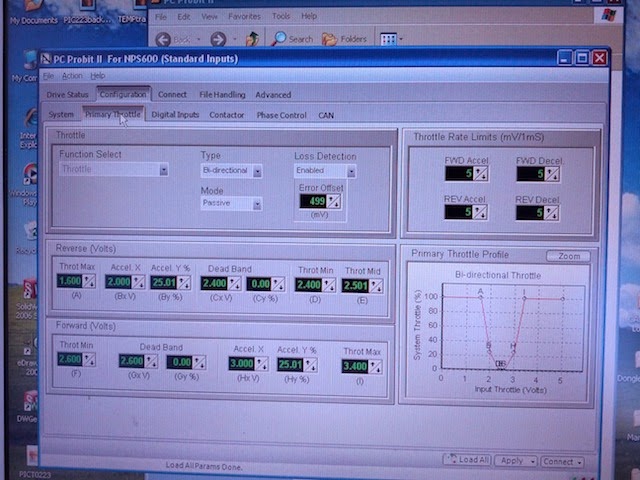Adjust Forward Throt Max (I) stepper
The width and height of the screenshot is (640, 480).
point(375,367)
